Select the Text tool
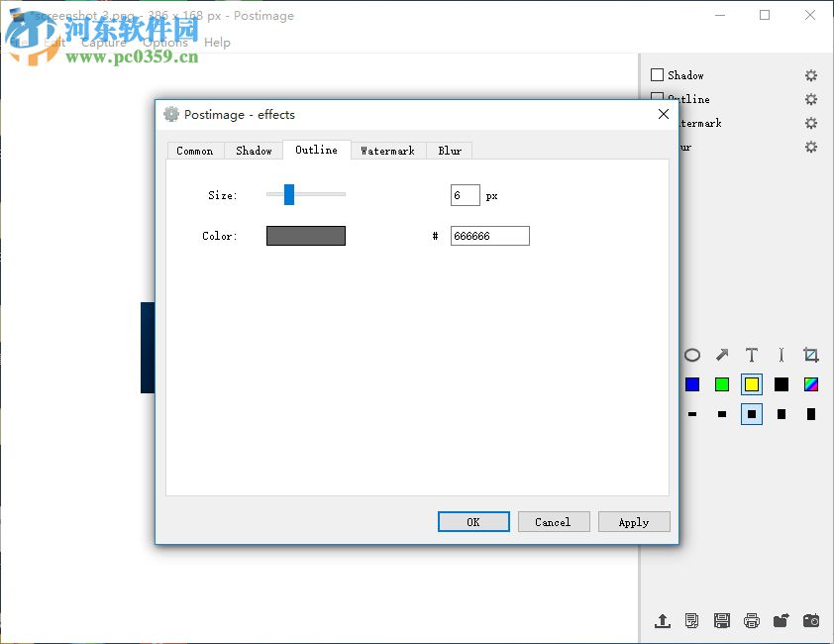 coord(751,355)
